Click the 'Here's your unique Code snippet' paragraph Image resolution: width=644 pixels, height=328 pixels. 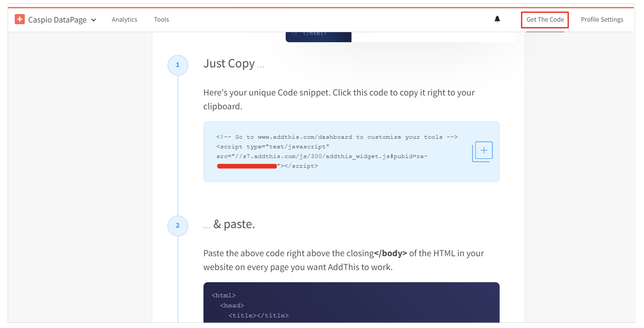[x=339, y=99]
